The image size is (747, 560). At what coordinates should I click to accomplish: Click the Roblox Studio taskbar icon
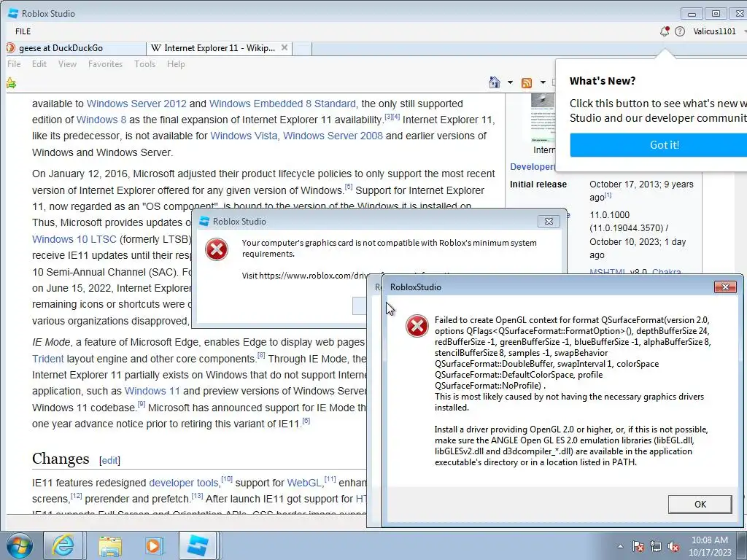pyautogui.click(x=198, y=545)
